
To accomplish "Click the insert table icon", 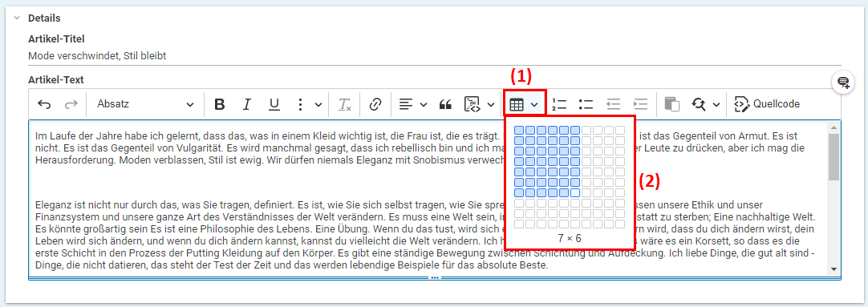I will (516, 104).
